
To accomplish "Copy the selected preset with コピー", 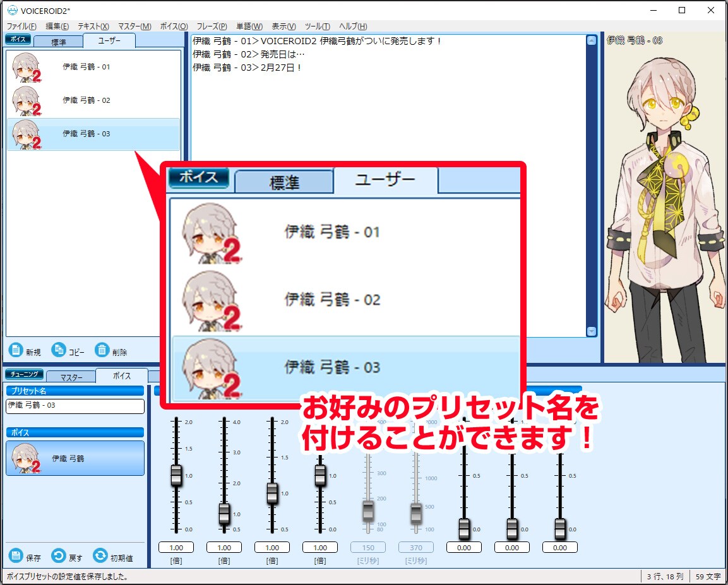I will 68,350.
